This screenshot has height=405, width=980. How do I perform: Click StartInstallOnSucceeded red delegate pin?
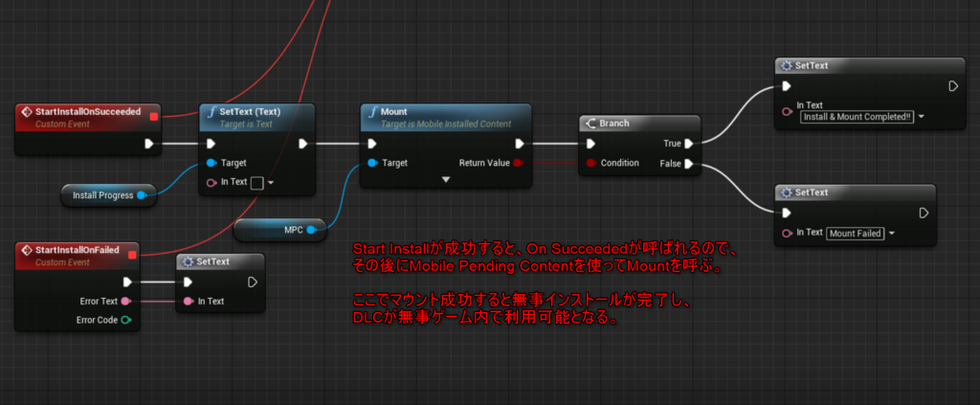click(x=154, y=116)
